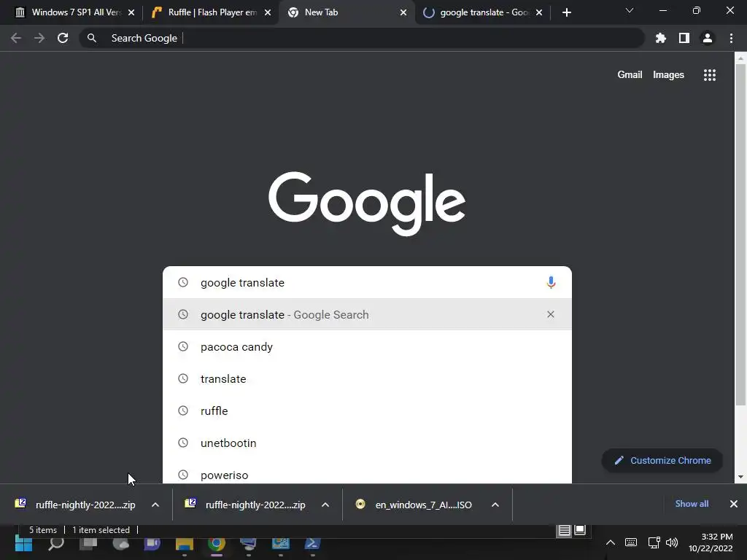This screenshot has height=560, width=747.
Task: Go forward to next page
Action: 39,38
